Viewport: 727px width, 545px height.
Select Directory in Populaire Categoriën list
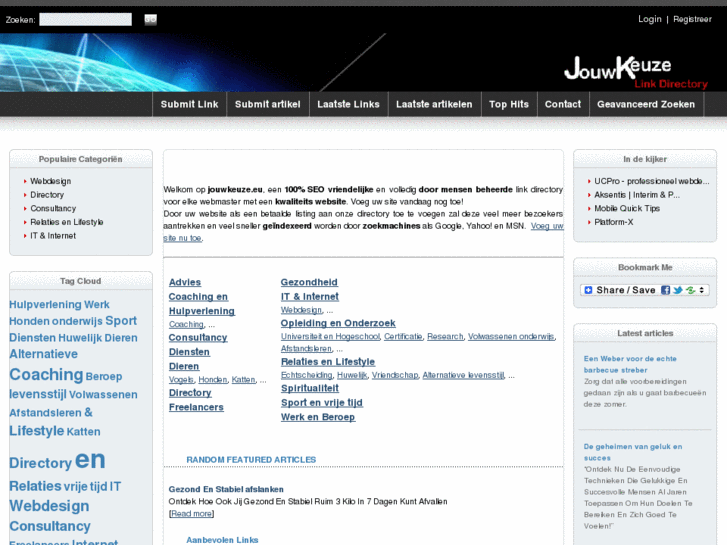47,195
